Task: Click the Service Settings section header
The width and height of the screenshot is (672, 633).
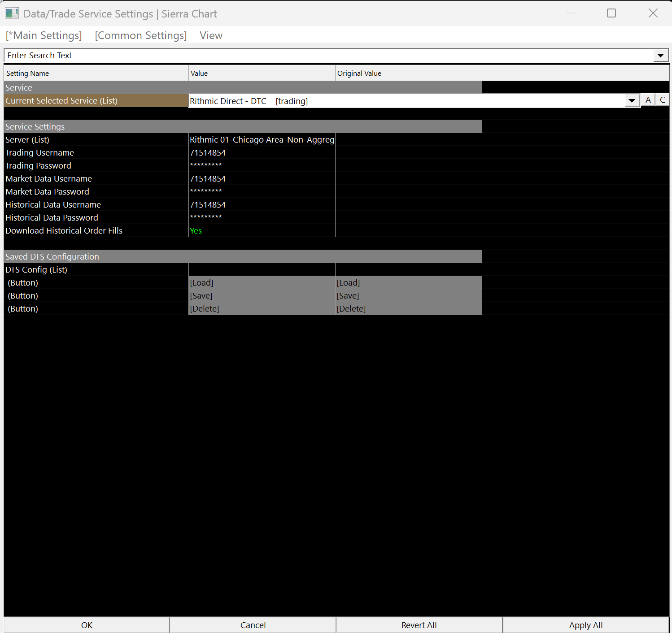Action: pos(243,127)
